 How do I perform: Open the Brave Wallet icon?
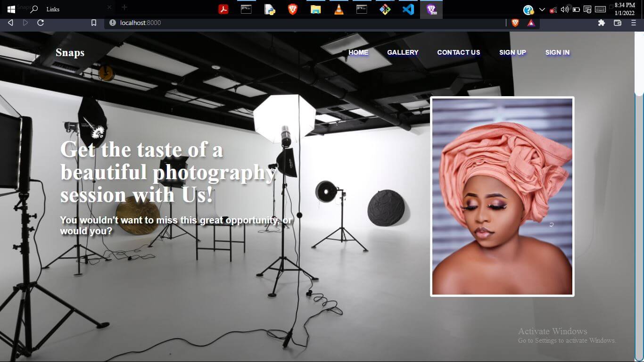(x=618, y=23)
